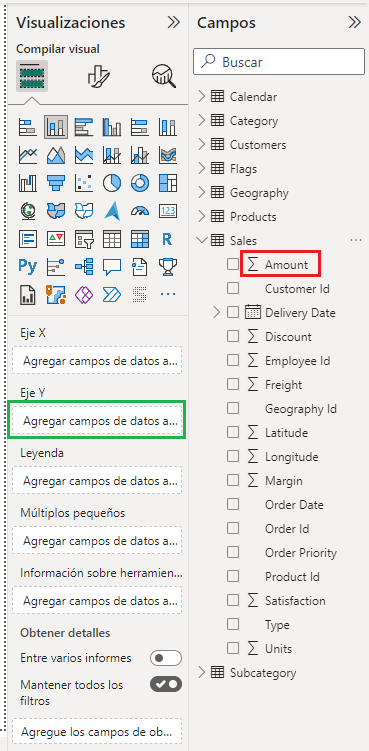The height and width of the screenshot is (751, 369).
Task: Insert the globe map visual
Action: click(x=28, y=211)
